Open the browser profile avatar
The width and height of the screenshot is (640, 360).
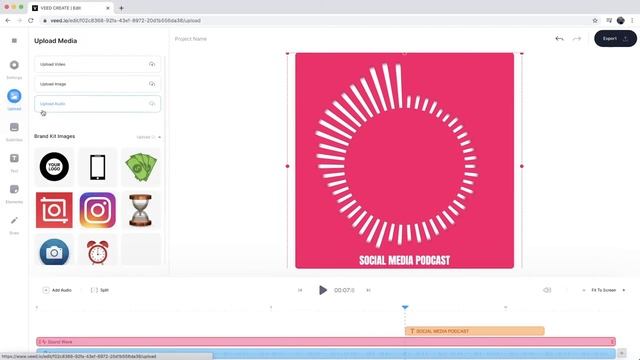point(620,20)
